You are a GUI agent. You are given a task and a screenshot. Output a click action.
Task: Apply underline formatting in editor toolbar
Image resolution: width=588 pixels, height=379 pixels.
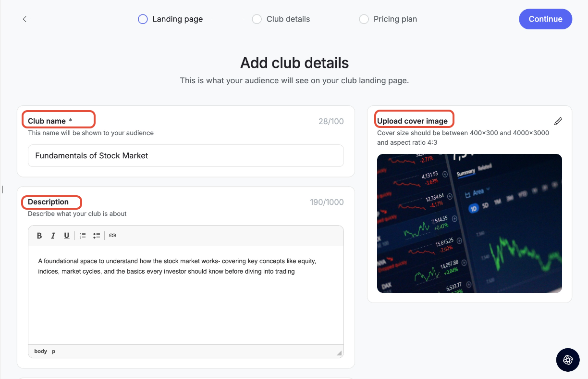(67, 236)
